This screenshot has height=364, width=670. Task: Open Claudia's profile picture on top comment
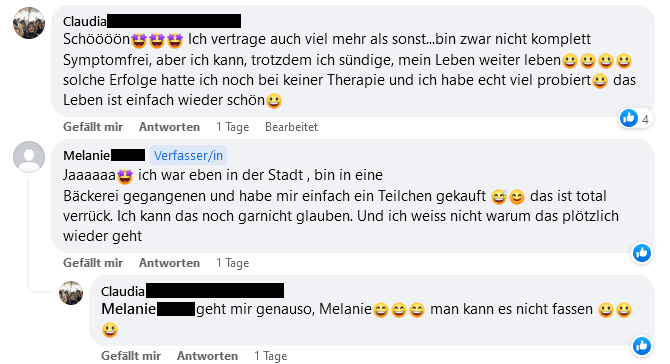[x=29, y=23]
